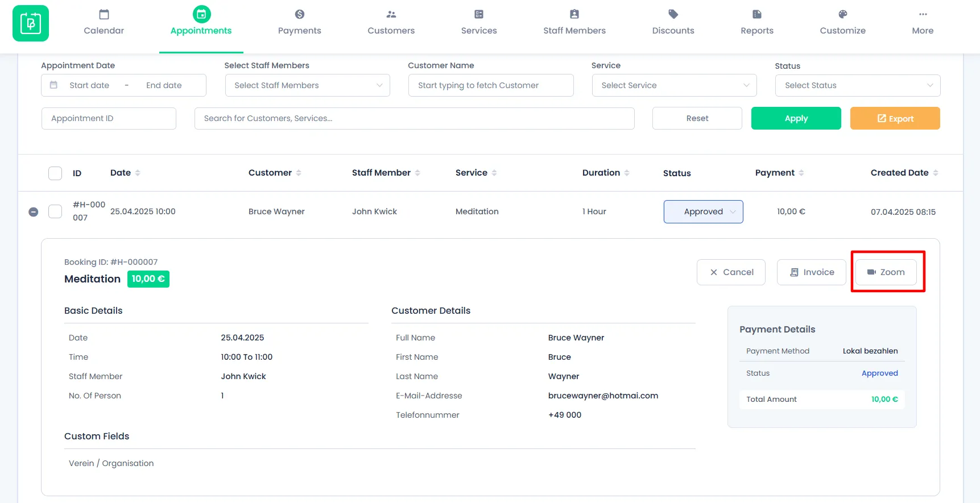This screenshot has height=503, width=980.
Task: Click the Customize palette icon
Action: (x=843, y=14)
